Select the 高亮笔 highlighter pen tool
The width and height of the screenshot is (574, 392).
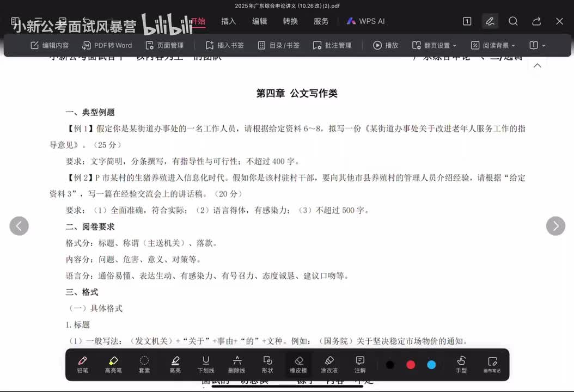point(113,365)
